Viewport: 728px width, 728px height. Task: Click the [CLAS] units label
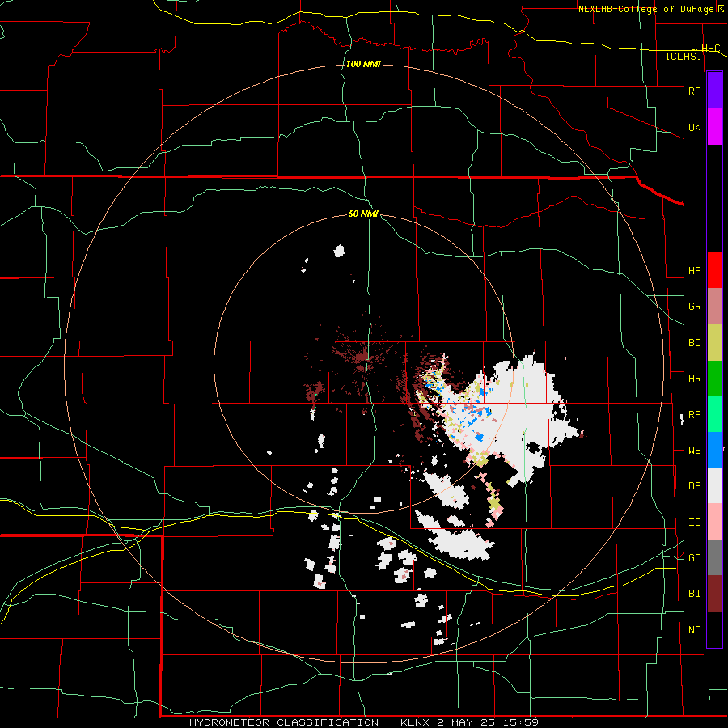pyautogui.click(x=684, y=57)
